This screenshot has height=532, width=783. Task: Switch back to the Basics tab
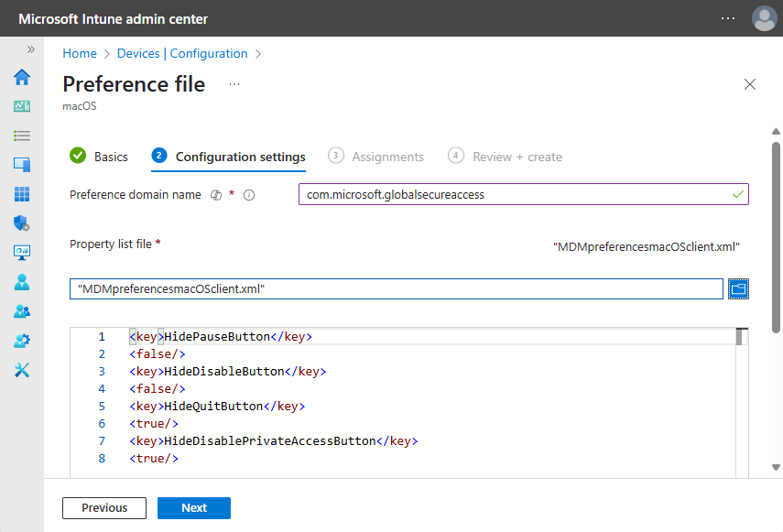(x=111, y=157)
